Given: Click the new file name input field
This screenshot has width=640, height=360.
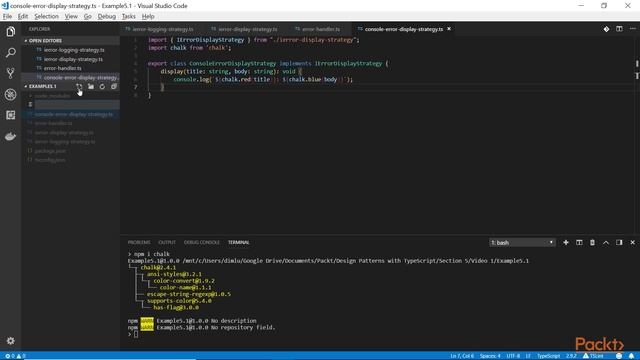Looking at the screenshot, I should tap(77, 105).
